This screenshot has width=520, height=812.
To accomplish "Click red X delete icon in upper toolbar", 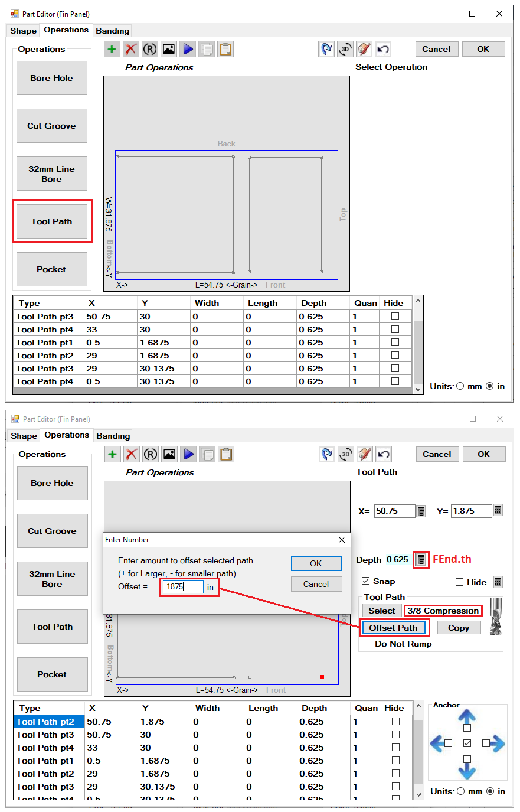I will click(x=130, y=49).
